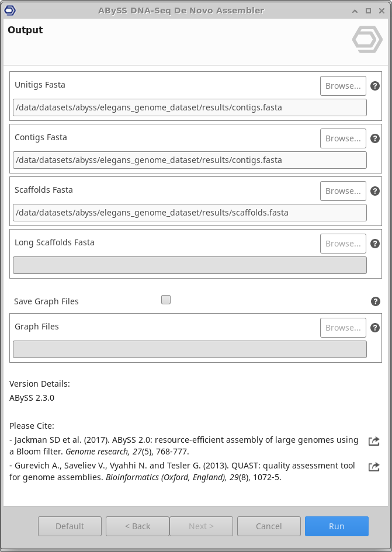The image size is (392, 552).
Task: Go back to the previous page
Action: click(x=137, y=526)
